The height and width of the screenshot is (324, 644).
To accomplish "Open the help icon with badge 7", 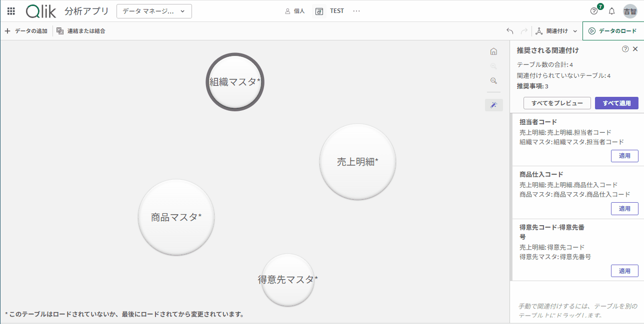I will click(594, 11).
